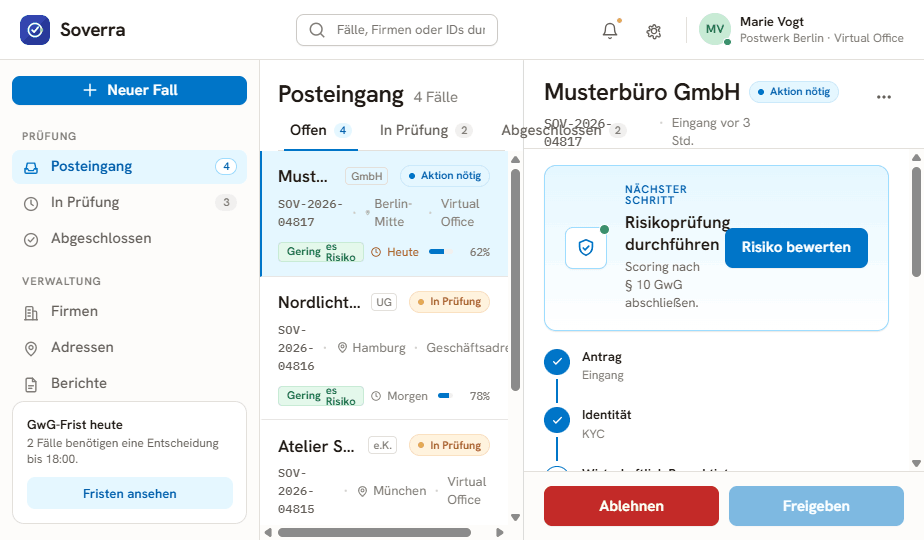
Task: Reject the case with Ablehnen
Action: tap(631, 506)
